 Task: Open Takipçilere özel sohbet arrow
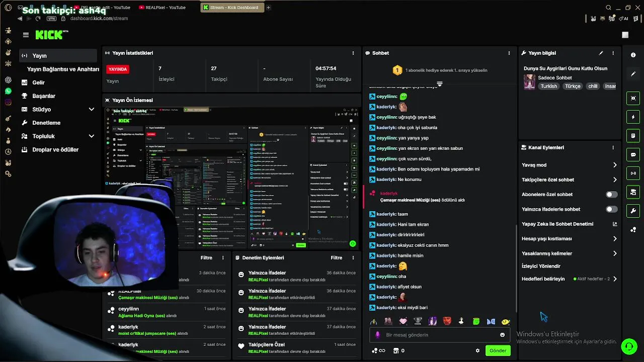615,179
